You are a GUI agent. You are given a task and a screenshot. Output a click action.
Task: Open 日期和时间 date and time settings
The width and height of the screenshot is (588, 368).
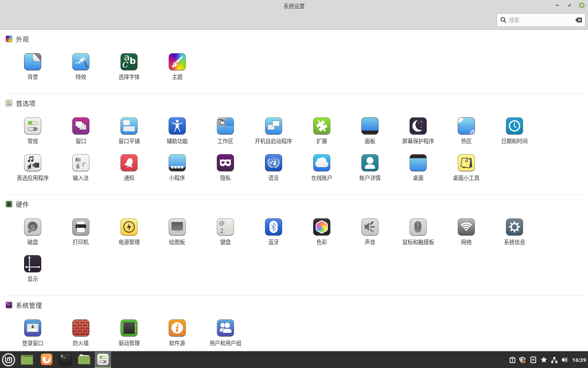[514, 131]
